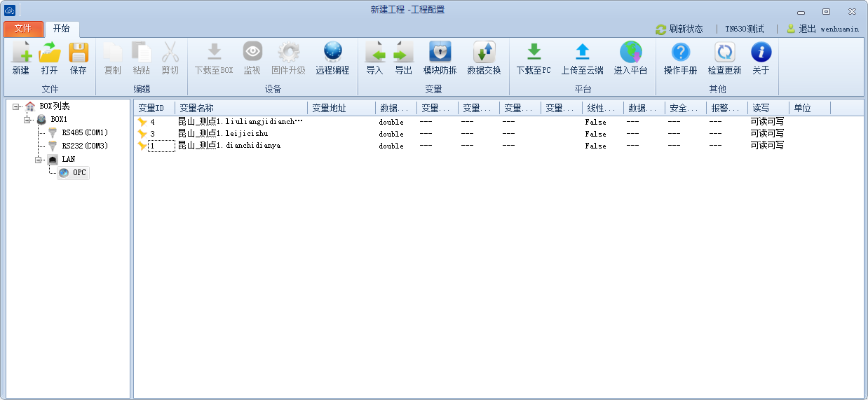
Task: Click the 导出 export icon
Action: 403,52
